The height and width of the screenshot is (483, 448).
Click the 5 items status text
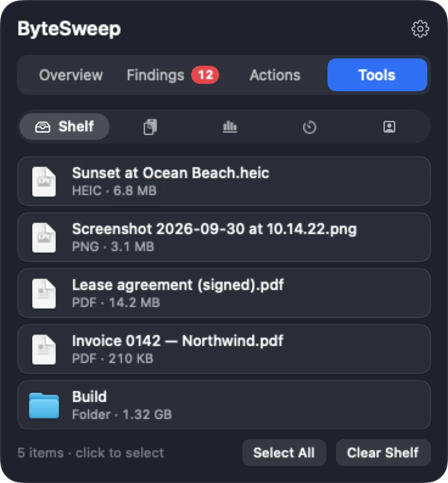pyautogui.click(x=91, y=453)
